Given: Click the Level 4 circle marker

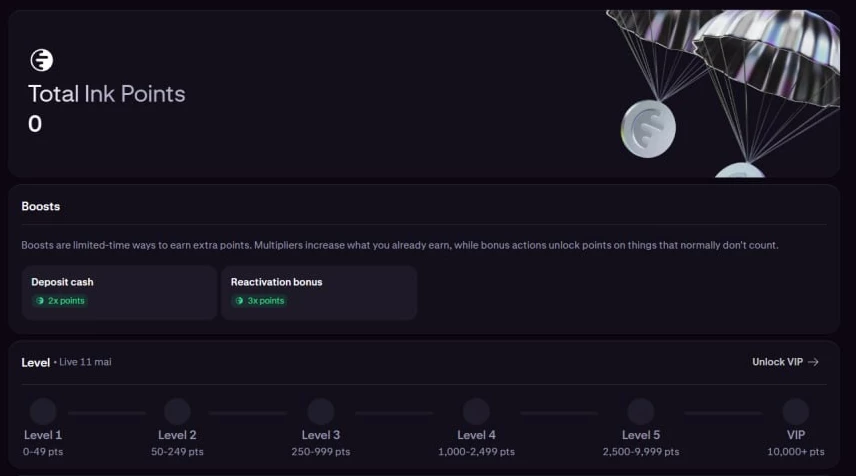Looking at the screenshot, I should (x=476, y=411).
